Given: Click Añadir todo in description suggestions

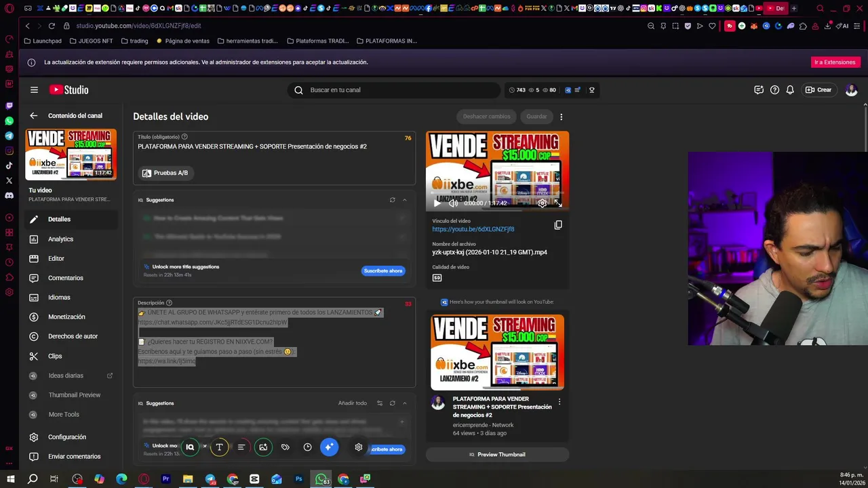Looking at the screenshot, I should (x=352, y=403).
